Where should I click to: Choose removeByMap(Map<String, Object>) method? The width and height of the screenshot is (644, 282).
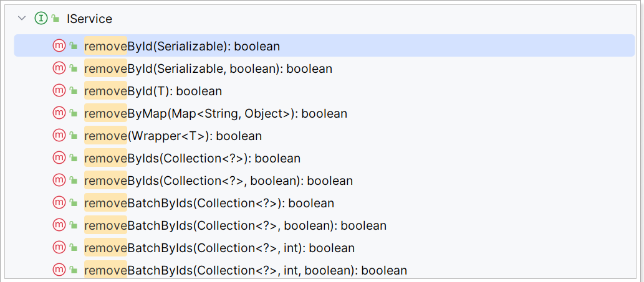point(216,113)
